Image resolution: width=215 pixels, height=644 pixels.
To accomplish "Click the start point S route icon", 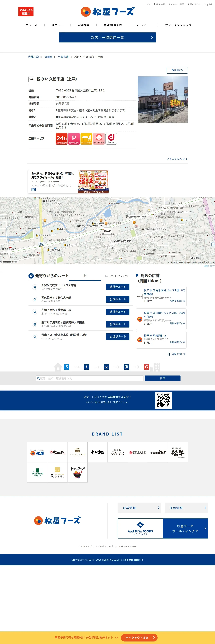I will point(67,367).
